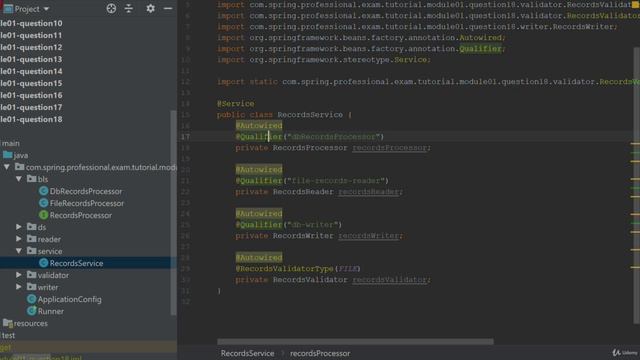
Task: Select the module01-question17 row
Action: tap(31, 107)
